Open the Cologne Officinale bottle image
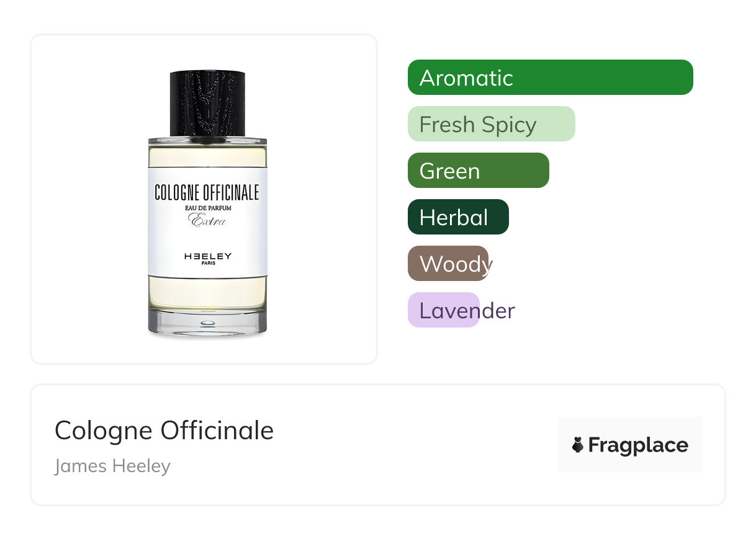756x536 pixels. point(207,205)
